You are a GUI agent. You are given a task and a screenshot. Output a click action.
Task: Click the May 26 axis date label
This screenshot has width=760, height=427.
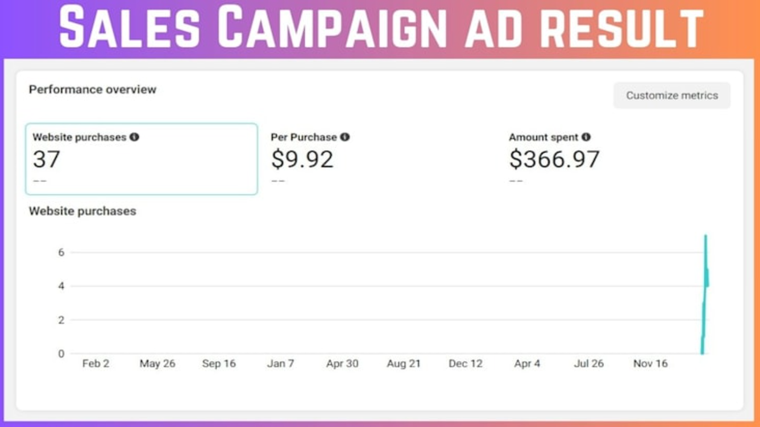click(156, 364)
